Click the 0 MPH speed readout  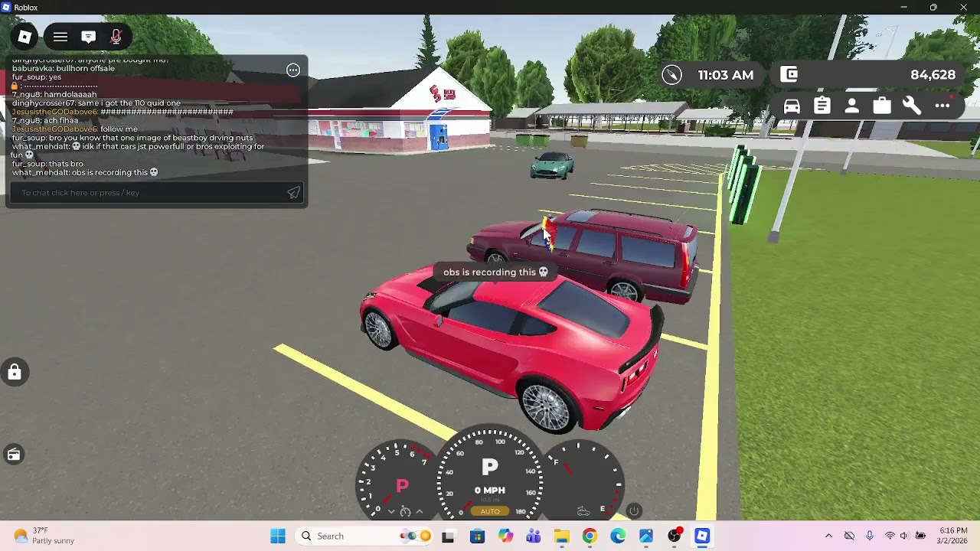pos(489,491)
